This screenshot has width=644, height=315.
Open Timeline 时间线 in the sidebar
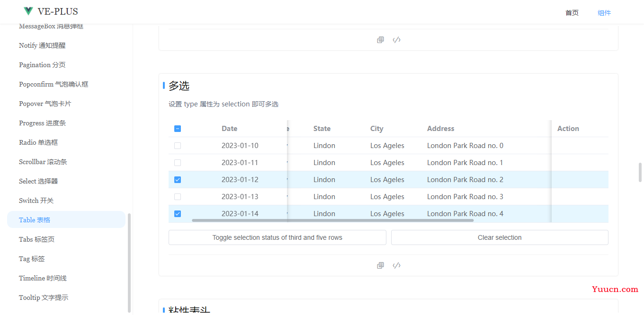coord(43,278)
